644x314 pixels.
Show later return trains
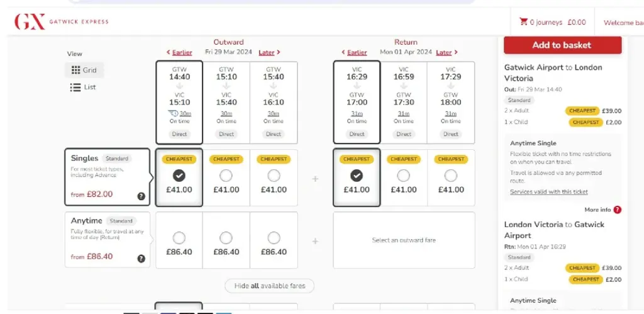446,52
